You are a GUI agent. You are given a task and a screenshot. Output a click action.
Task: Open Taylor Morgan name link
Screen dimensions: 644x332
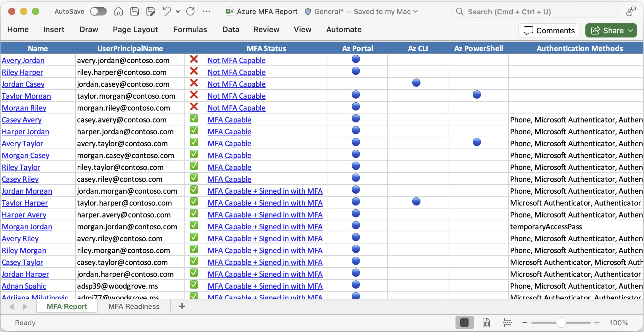pyautogui.click(x=26, y=96)
